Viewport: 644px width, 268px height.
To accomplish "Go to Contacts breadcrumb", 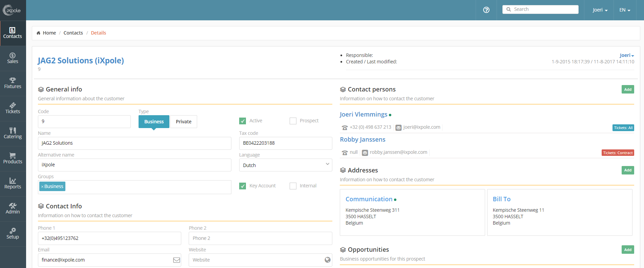I will [73, 33].
